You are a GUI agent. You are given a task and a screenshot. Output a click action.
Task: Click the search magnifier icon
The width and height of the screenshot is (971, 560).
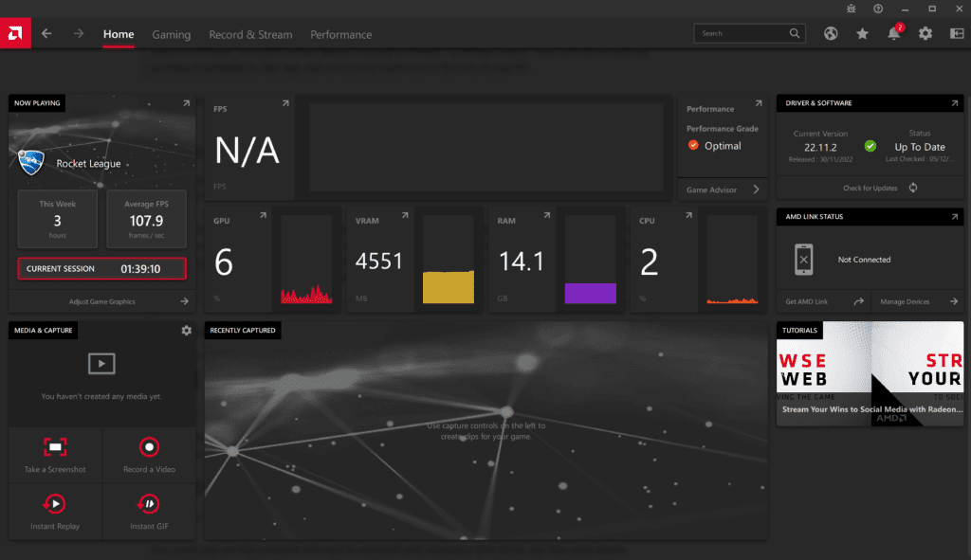click(x=795, y=33)
